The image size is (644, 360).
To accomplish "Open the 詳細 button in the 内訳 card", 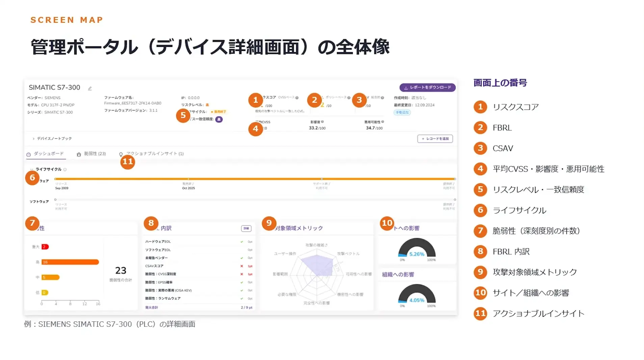I will [x=246, y=229].
